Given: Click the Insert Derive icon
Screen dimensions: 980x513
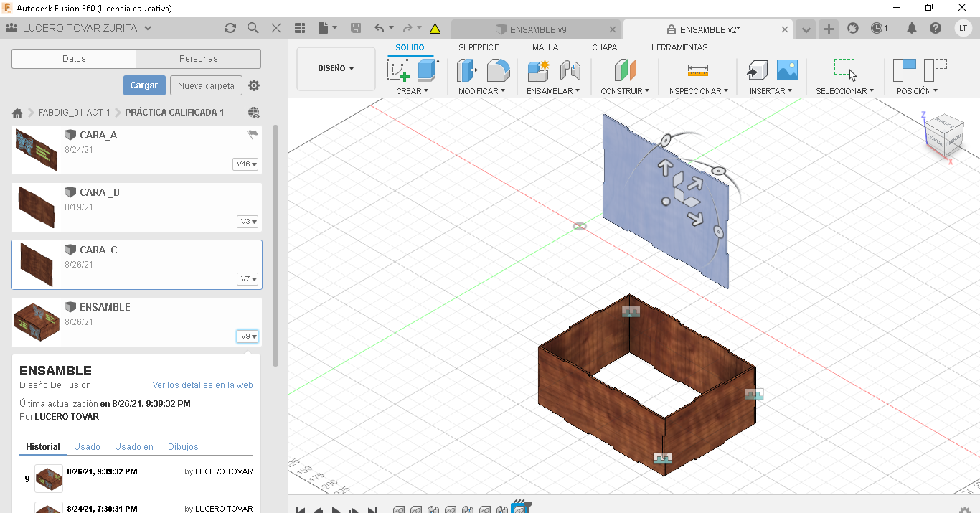Looking at the screenshot, I should (x=757, y=70).
